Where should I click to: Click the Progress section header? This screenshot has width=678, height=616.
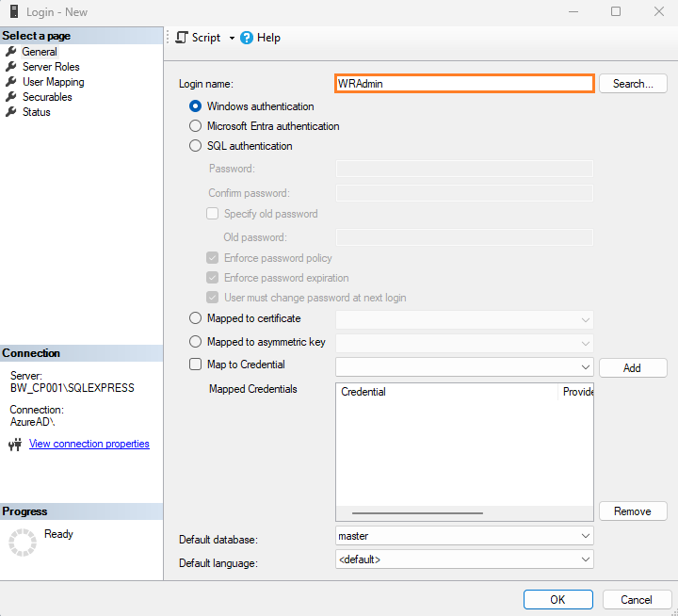[81, 511]
